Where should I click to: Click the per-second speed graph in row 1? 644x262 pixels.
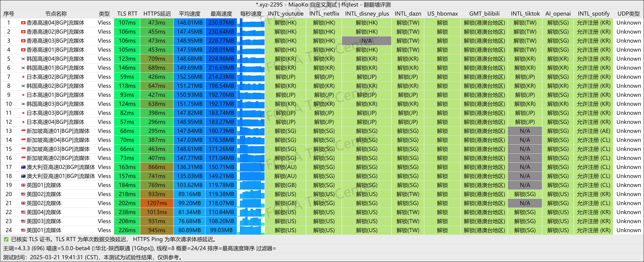point(251,23)
